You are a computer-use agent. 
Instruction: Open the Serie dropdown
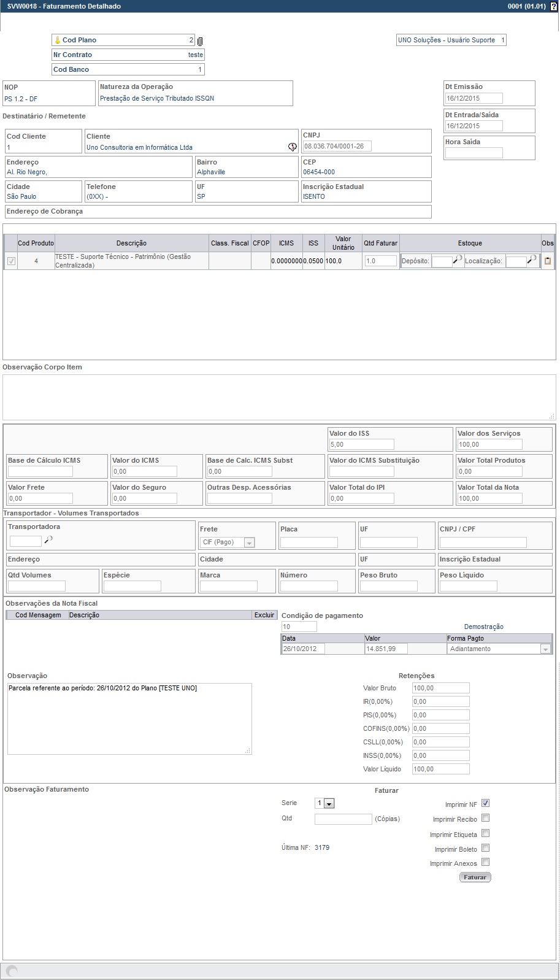pos(329,804)
